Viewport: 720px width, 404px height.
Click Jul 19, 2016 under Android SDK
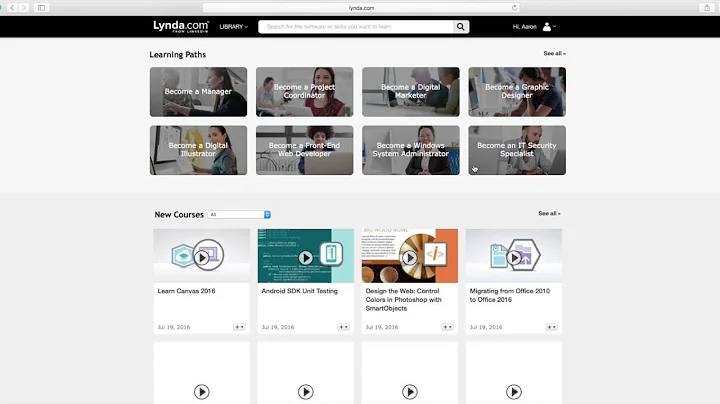click(x=278, y=327)
